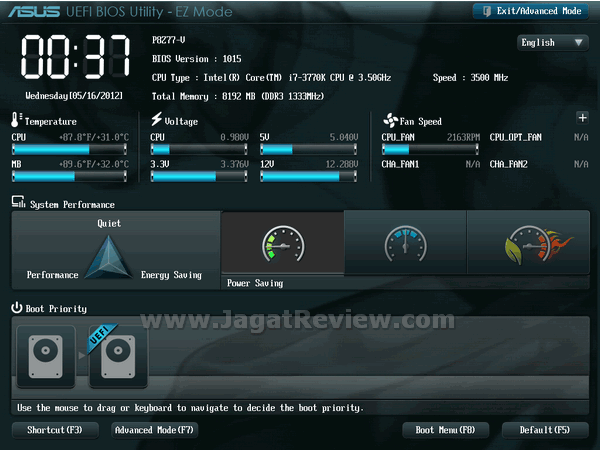Click the Speed : 3500 MHz text

(x=470, y=78)
